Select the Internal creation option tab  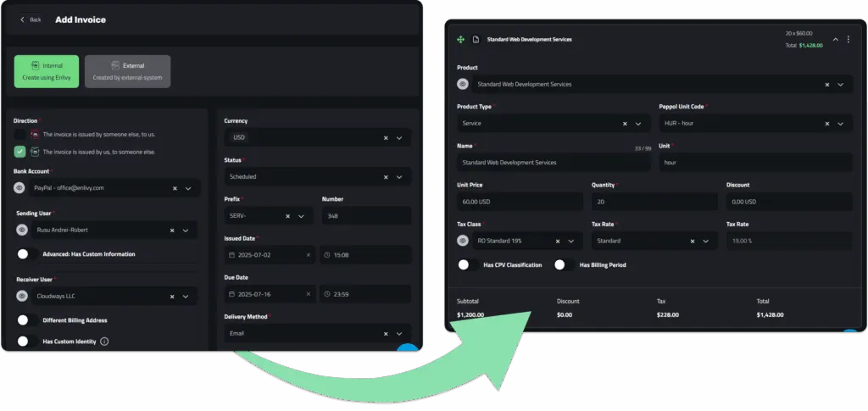click(x=47, y=71)
